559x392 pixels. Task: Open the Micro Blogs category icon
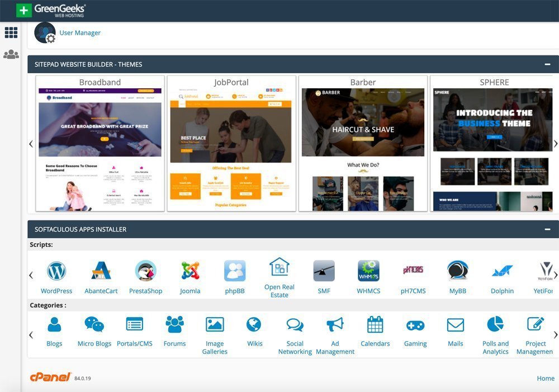[x=94, y=324]
